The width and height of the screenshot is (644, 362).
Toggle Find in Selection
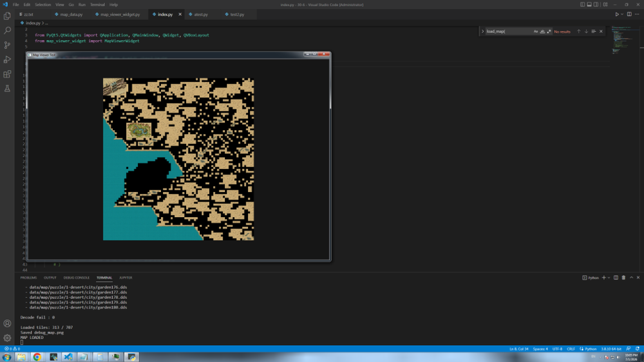pyautogui.click(x=594, y=31)
